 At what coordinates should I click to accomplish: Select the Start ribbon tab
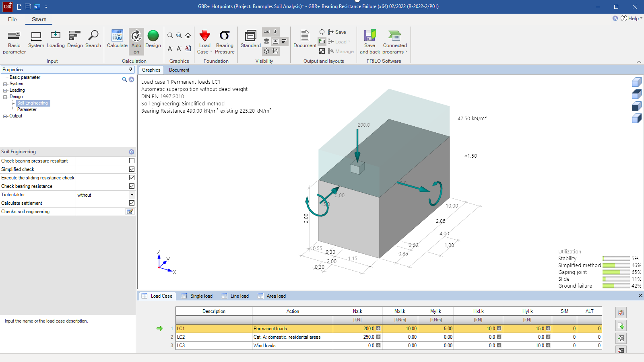click(39, 19)
